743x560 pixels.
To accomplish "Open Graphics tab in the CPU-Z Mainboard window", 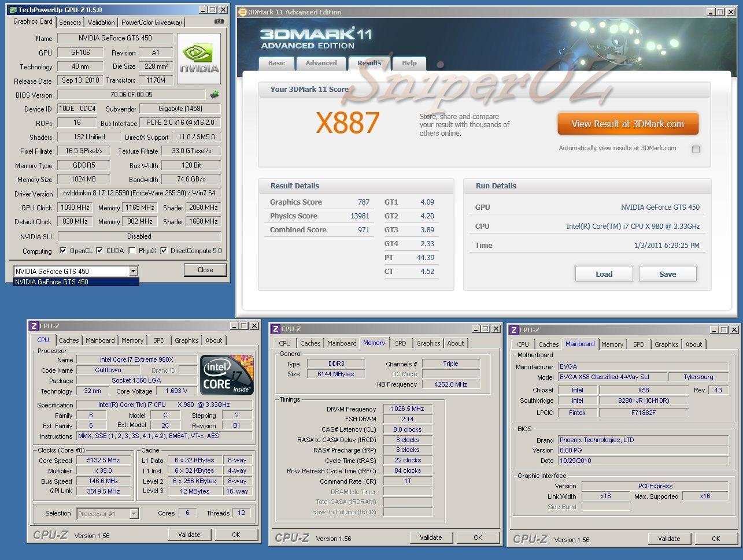I will (666, 344).
